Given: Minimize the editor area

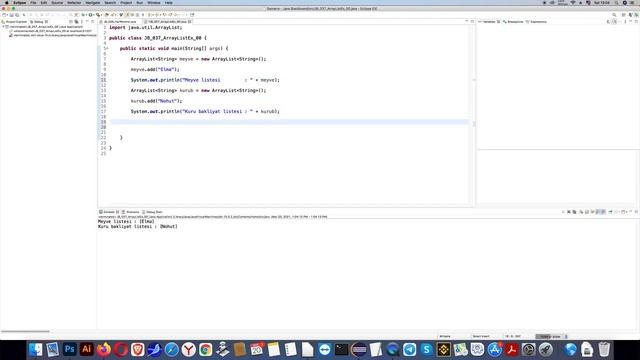Looking at the screenshot, I should (467, 21).
